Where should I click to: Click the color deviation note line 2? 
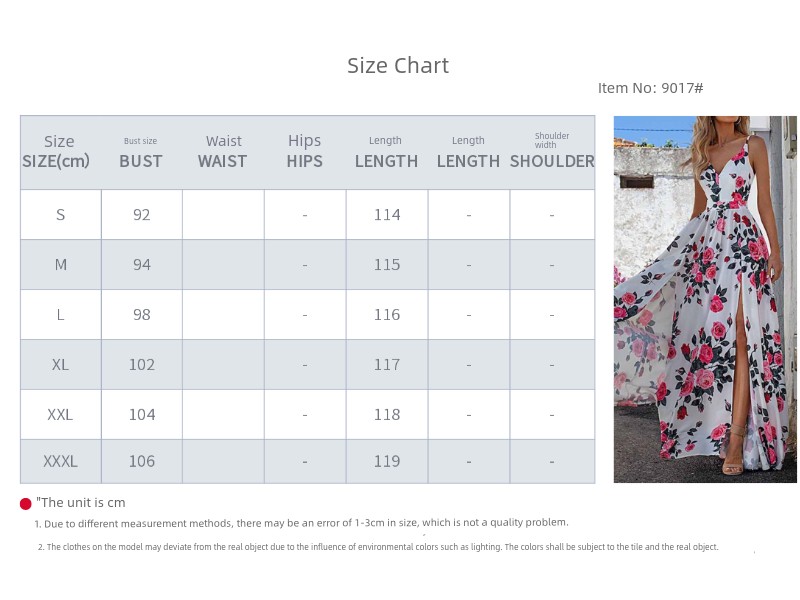click(378, 547)
